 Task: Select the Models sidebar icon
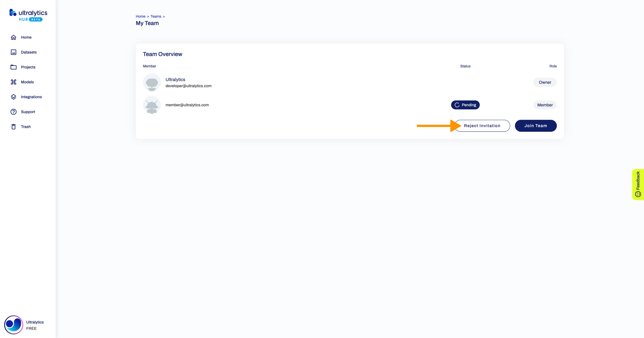pyautogui.click(x=14, y=82)
